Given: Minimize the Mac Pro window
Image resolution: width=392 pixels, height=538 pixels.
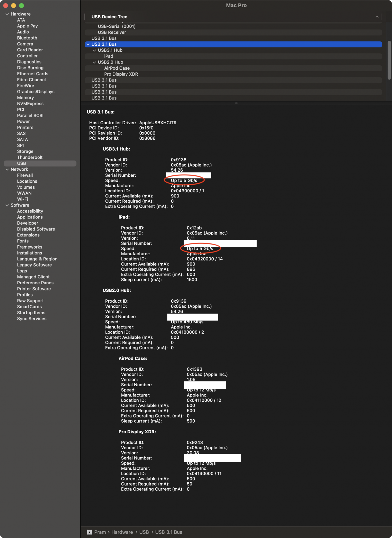Looking at the screenshot, I should 13,5.
